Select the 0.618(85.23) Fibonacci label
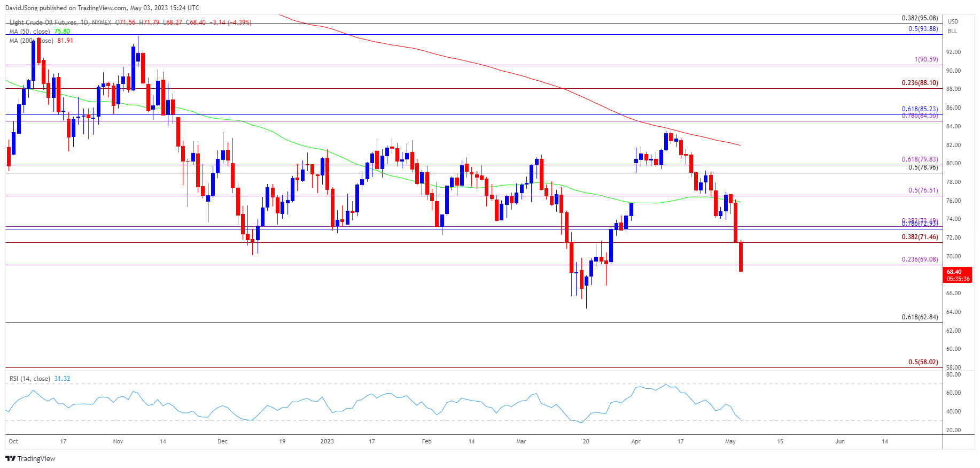Screen dimensions: 980x468 pyautogui.click(x=920, y=109)
